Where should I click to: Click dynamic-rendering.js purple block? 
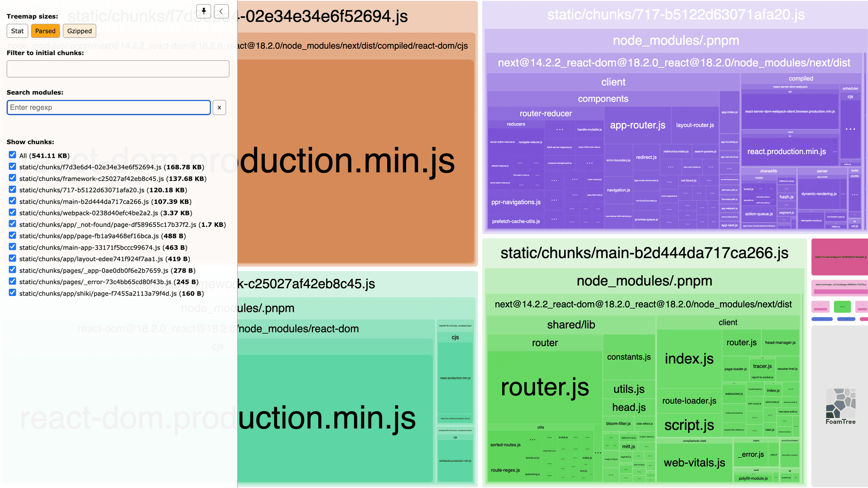point(819,194)
